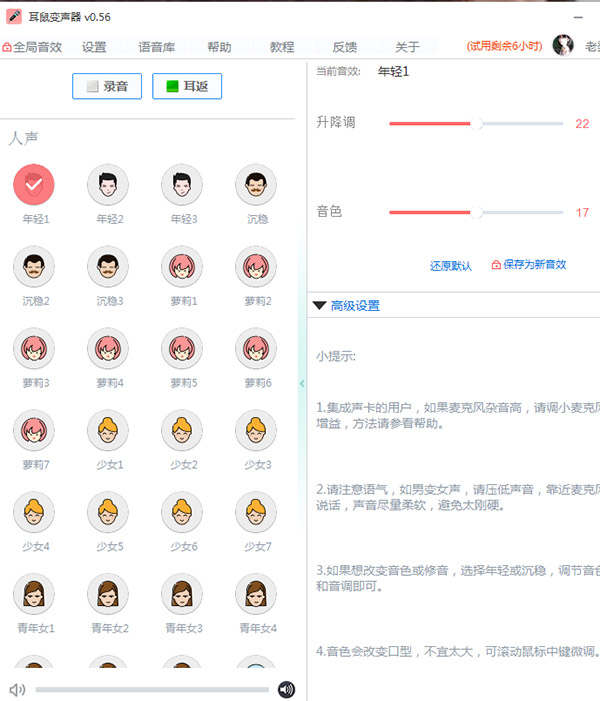This screenshot has width=600, height=701.
Task: Adjust the 音色 timbre slider
Action: pos(476,212)
